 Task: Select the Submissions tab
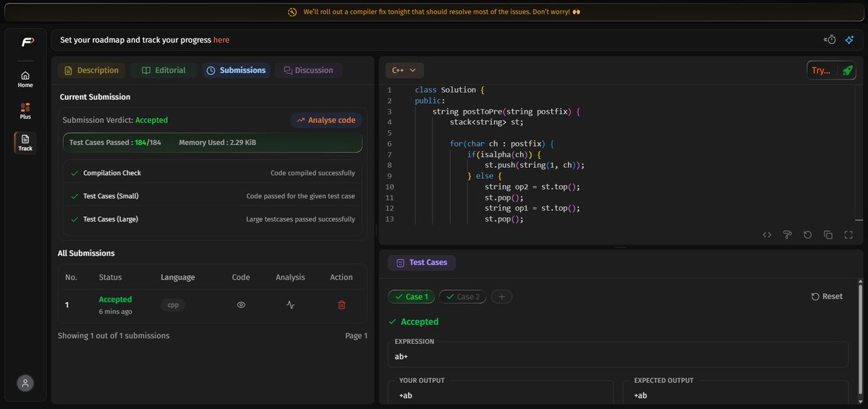pyautogui.click(x=237, y=70)
